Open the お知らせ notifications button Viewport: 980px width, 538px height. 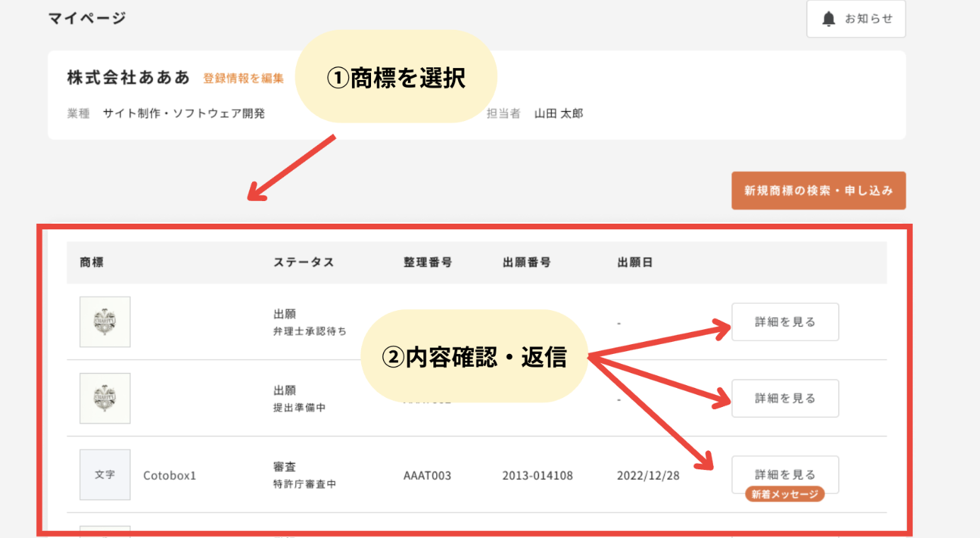(856, 19)
